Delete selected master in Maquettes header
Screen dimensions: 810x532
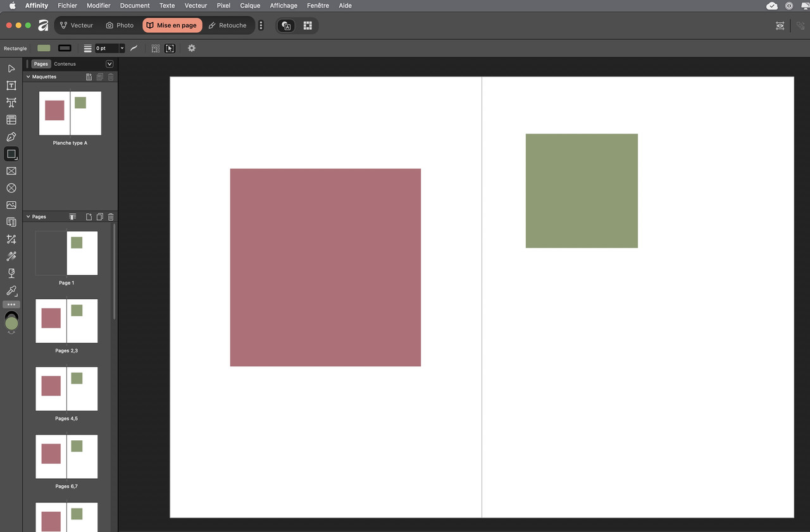(x=111, y=77)
